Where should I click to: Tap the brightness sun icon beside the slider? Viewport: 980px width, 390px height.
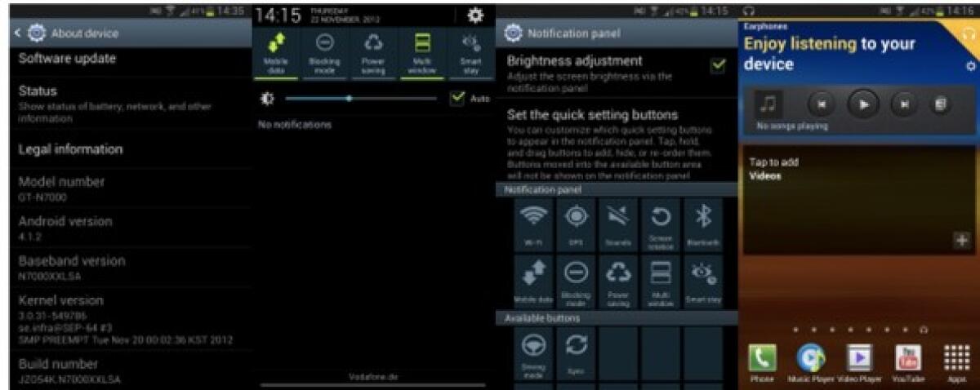click(267, 97)
